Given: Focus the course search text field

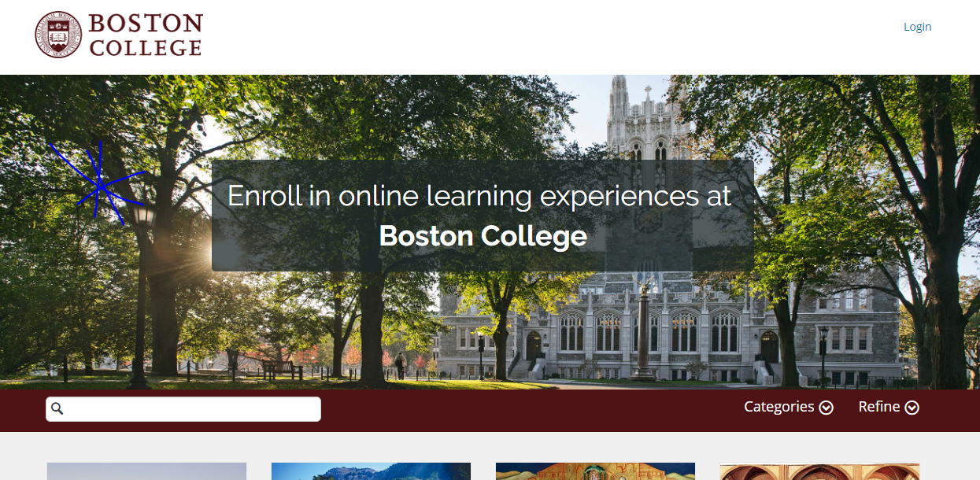Looking at the screenshot, I should [x=183, y=409].
